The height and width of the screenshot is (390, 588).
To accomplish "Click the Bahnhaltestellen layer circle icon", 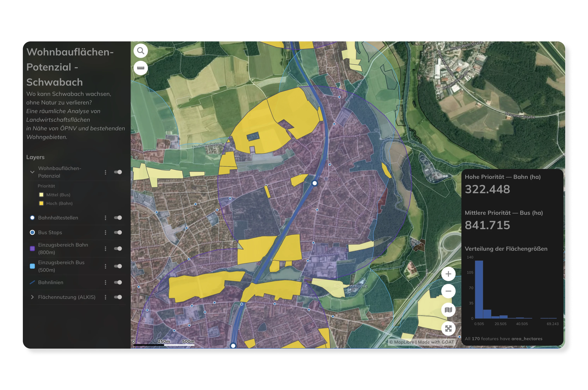I will [32, 218].
